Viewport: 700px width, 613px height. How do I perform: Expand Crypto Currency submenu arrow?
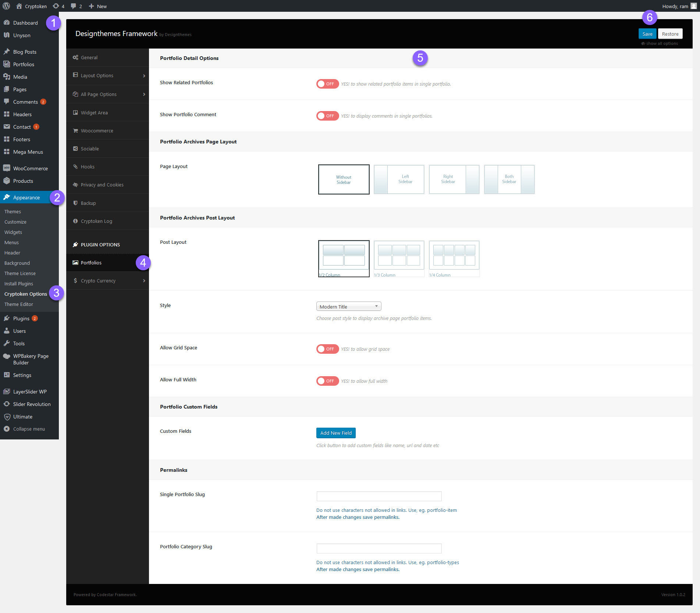point(144,281)
